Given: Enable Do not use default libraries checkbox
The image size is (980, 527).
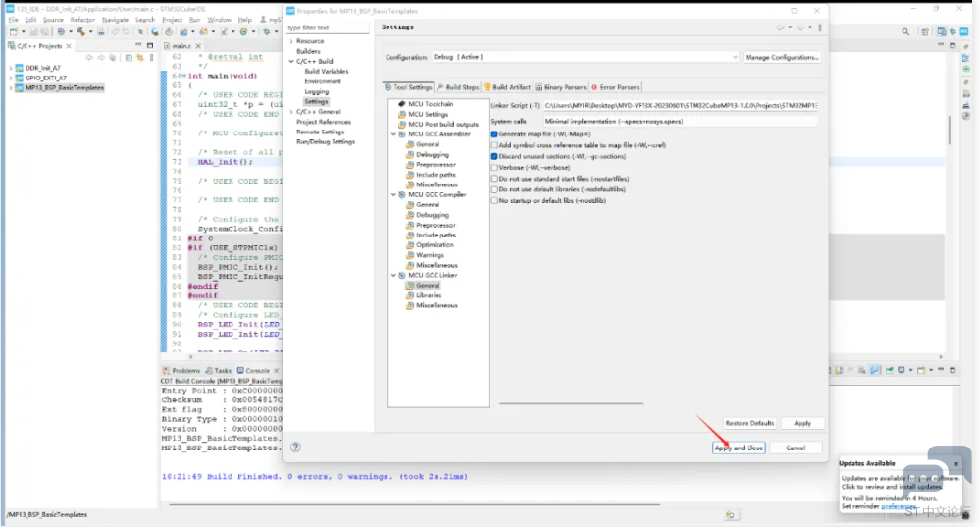Looking at the screenshot, I should click(494, 189).
